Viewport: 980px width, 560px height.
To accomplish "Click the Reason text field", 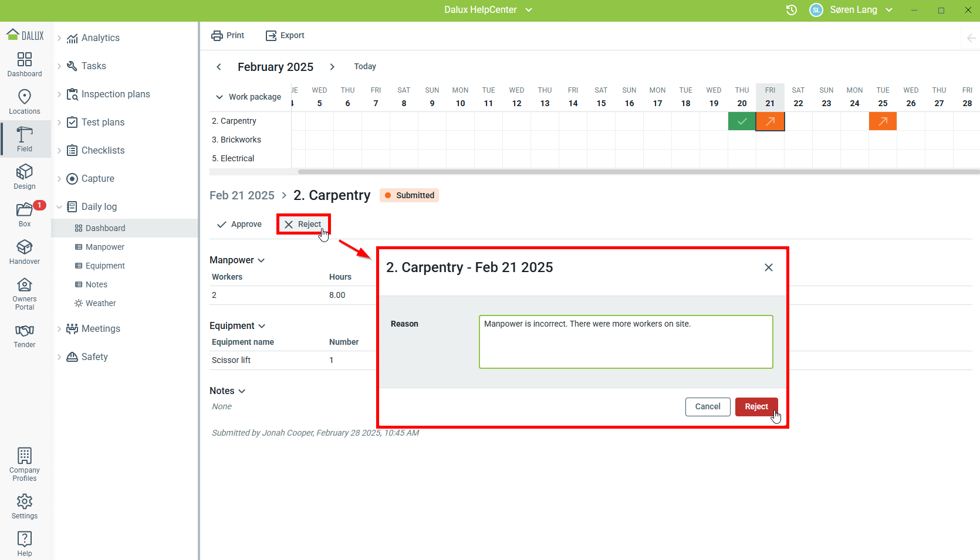I will (626, 342).
